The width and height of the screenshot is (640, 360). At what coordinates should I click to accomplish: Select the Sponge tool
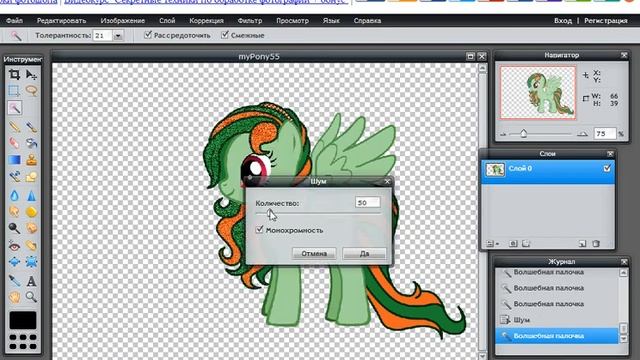point(31,212)
